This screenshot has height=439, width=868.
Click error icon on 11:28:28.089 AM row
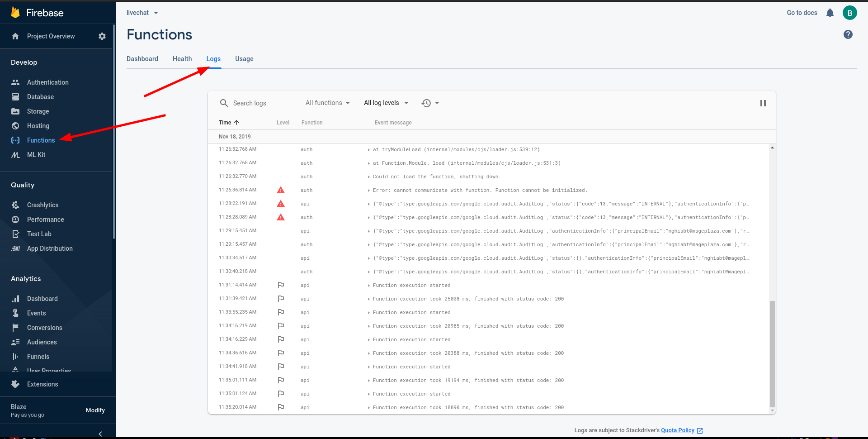click(281, 217)
